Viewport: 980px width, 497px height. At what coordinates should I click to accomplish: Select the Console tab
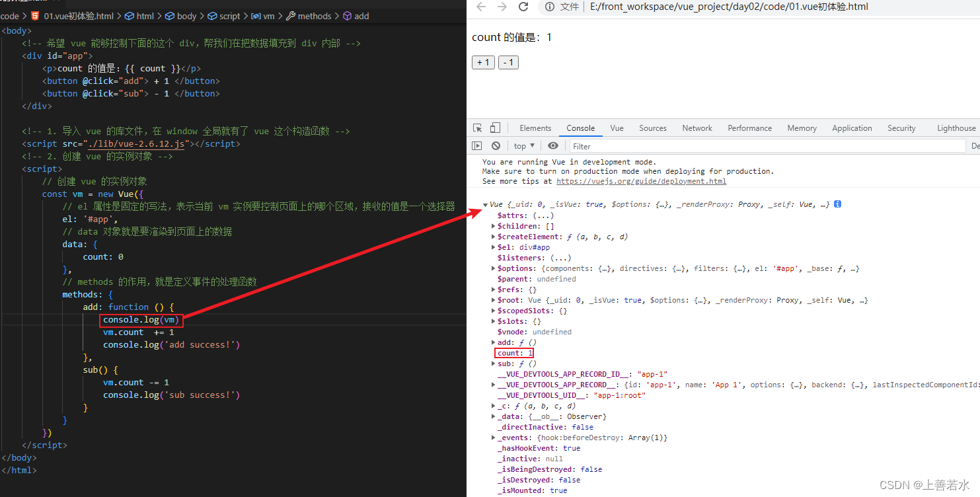tap(581, 128)
